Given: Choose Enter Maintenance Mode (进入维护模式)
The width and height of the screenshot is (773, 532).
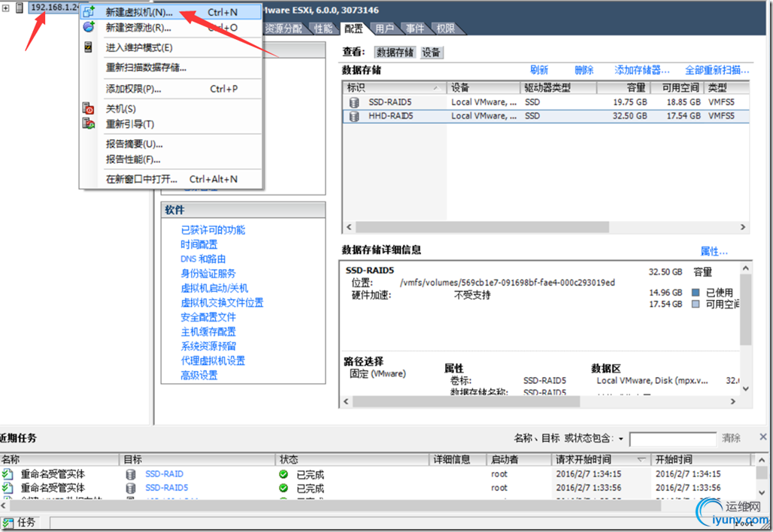Looking at the screenshot, I should click(x=171, y=48).
